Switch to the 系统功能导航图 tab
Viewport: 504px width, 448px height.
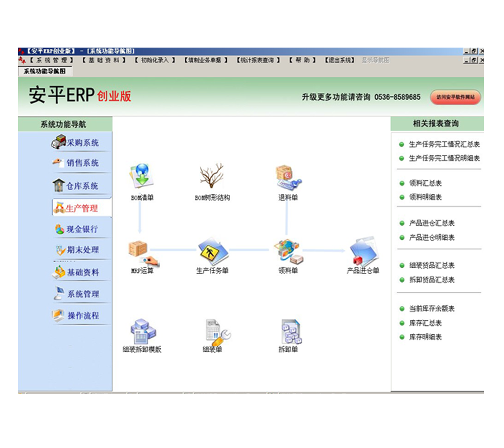tap(45, 71)
